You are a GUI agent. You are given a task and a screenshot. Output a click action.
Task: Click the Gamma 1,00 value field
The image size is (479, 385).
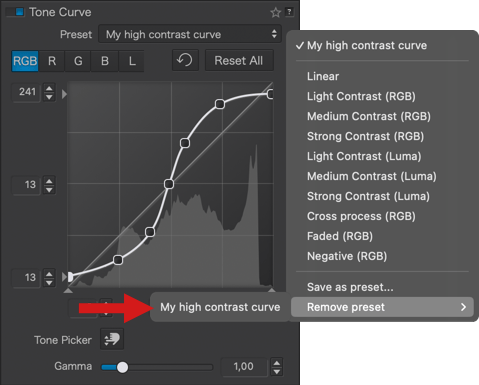244,367
